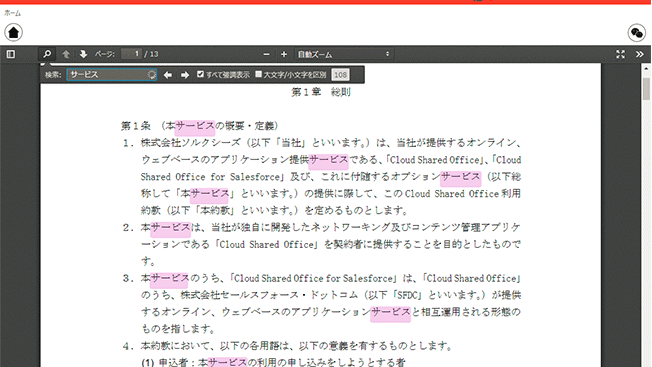Find next match with right arrow
Viewport: 652px width, 367px height.
[185, 75]
